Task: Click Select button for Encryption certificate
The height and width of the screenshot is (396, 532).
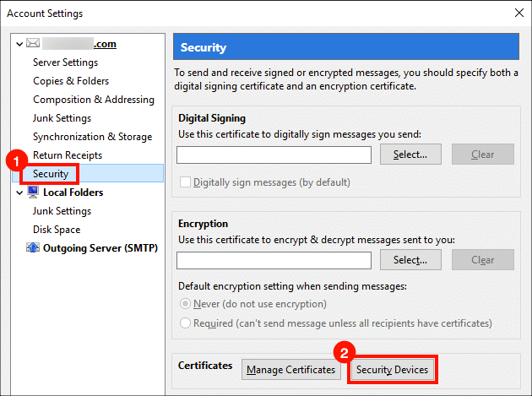Action: click(x=410, y=260)
